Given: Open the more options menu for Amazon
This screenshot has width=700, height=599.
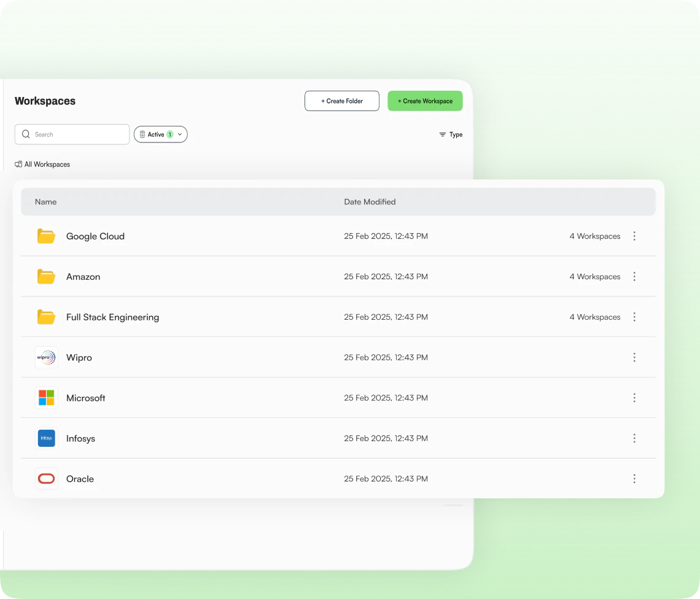Looking at the screenshot, I should click(634, 277).
